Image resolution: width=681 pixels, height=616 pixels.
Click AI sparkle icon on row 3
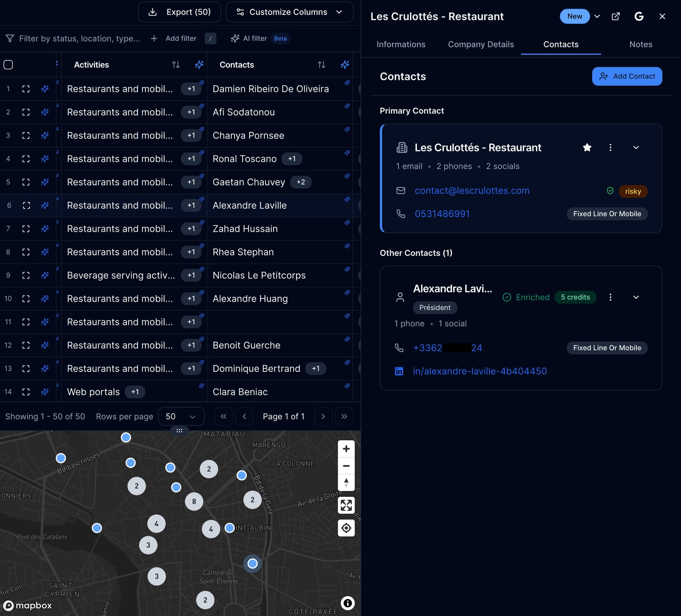(45, 136)
